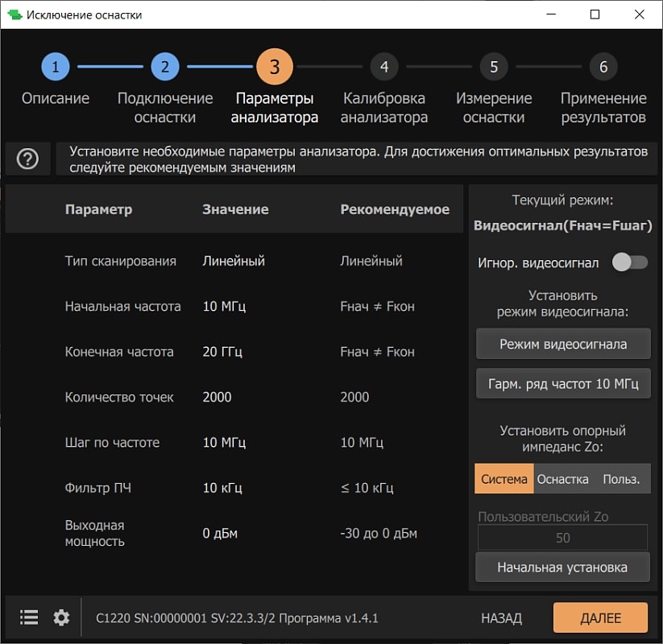Click the Начальная установка button
The image size is (663, 644).
(x=562, y=567)
